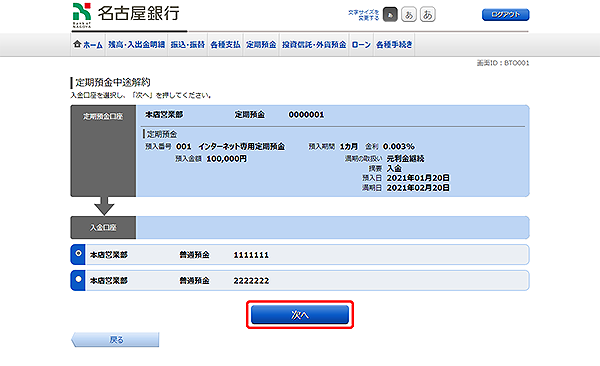Open the 各種手続き menu
The width and height of the screenshot is (600, 366).
[x=394, y=45]
